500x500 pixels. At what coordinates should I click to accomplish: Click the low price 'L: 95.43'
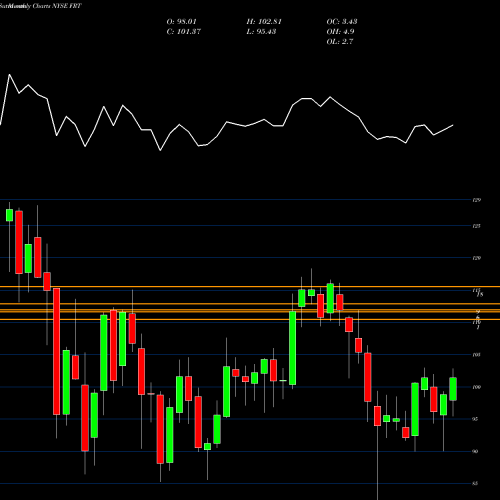click(261, 32)
